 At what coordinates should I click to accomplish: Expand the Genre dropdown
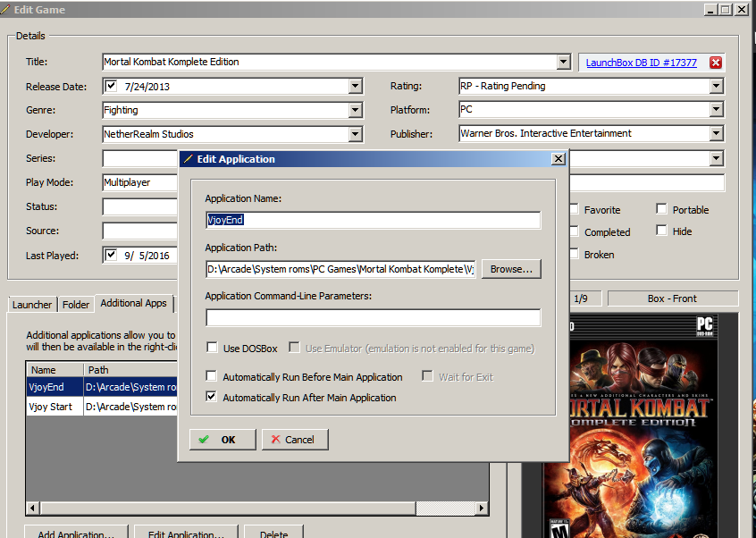[x=355, y=111]
